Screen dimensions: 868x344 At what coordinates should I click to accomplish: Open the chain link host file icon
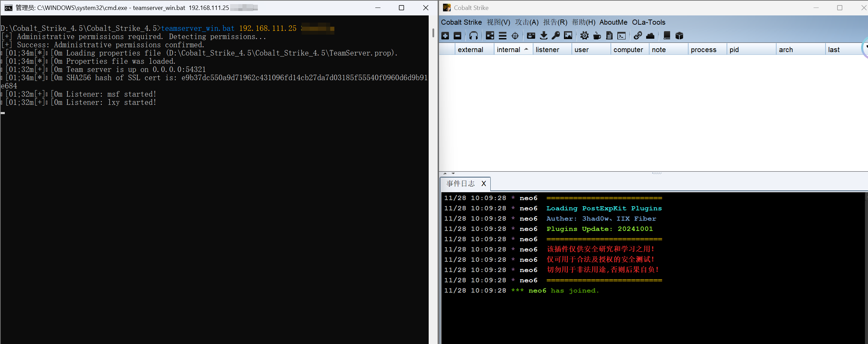tap(638, 36)
